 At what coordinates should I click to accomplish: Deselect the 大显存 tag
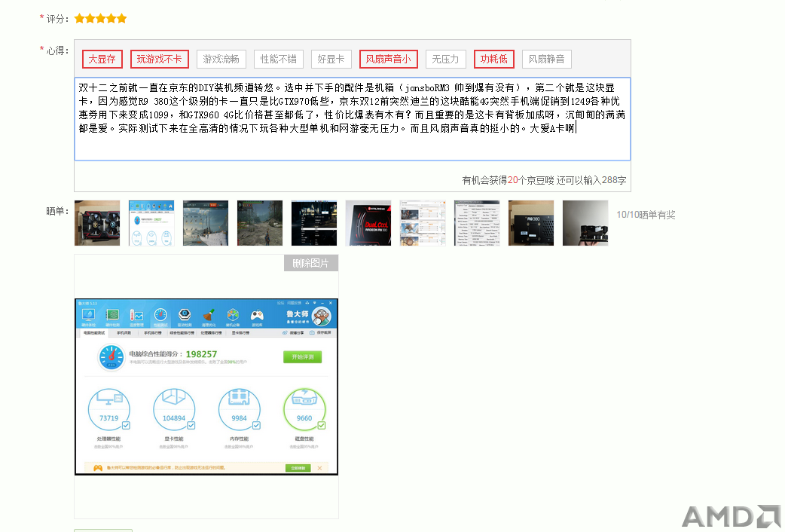coord(102,59)
